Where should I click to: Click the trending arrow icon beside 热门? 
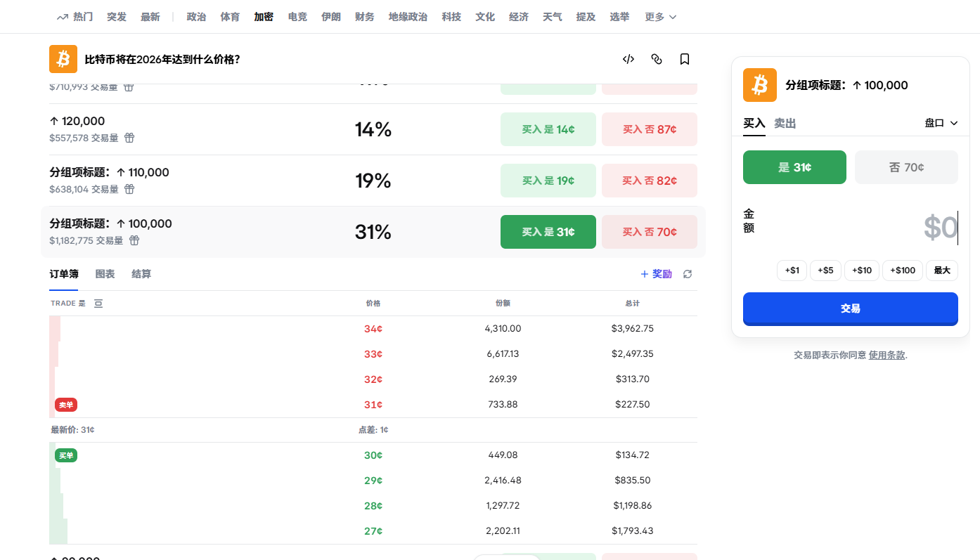(x=63, y=17)
